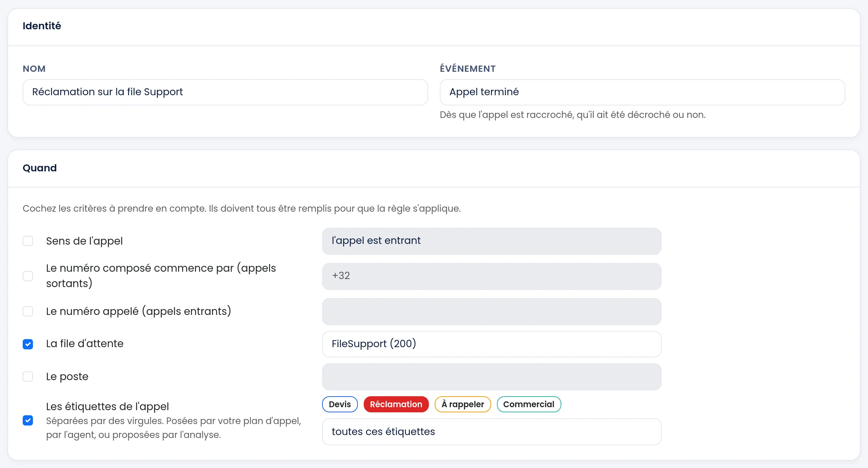
Task: Enable the numéro composé commence par criterion
Action: pyautogui.click(x=28, y=276)
